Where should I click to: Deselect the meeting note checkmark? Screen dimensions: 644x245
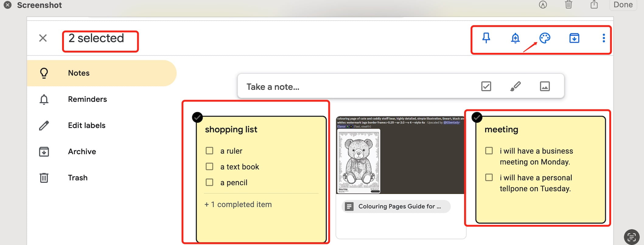coord(477,117)
